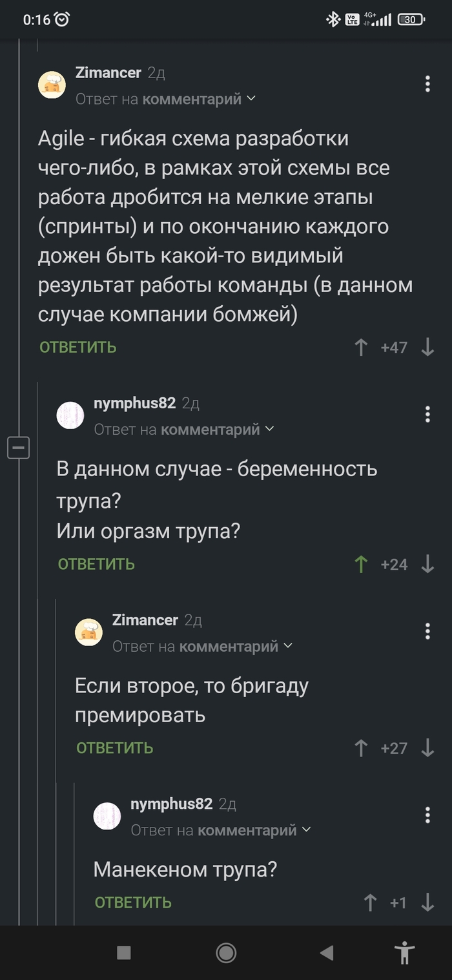
Task: Downvote the comment rated +27
Action: pos(427,749)
